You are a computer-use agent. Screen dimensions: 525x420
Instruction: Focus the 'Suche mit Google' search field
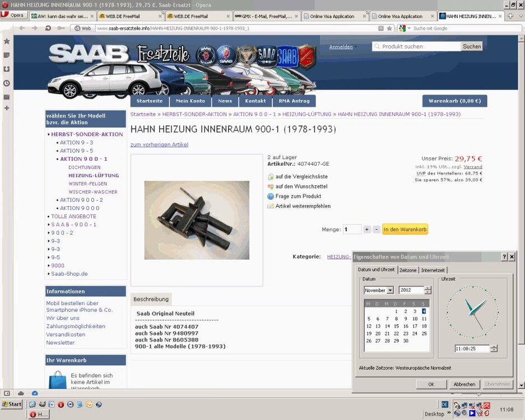[x=466, y=29]
